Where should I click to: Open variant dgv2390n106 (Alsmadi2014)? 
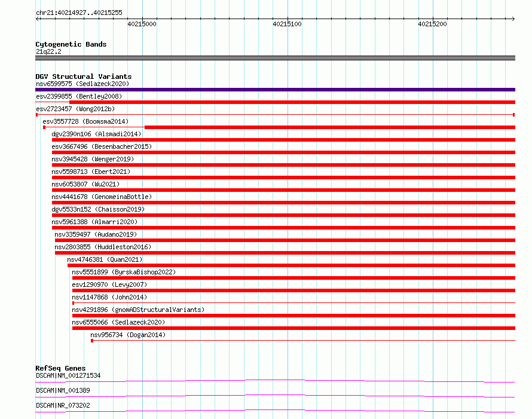(96, 134)
